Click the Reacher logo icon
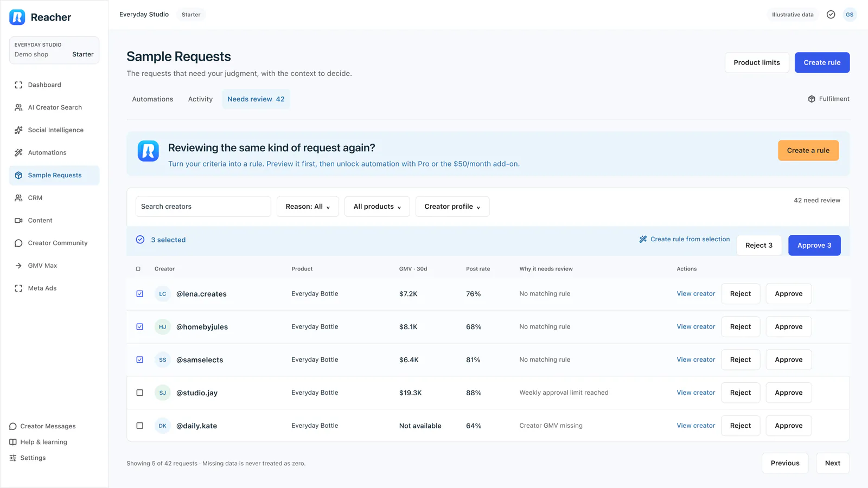 click(x=17, y=17)
